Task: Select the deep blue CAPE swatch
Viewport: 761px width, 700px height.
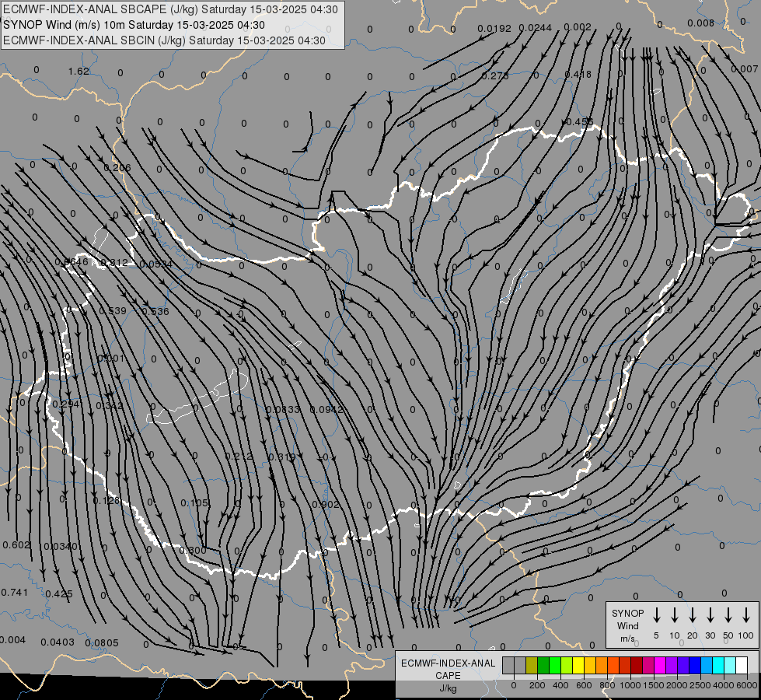Action: (694, 665)
